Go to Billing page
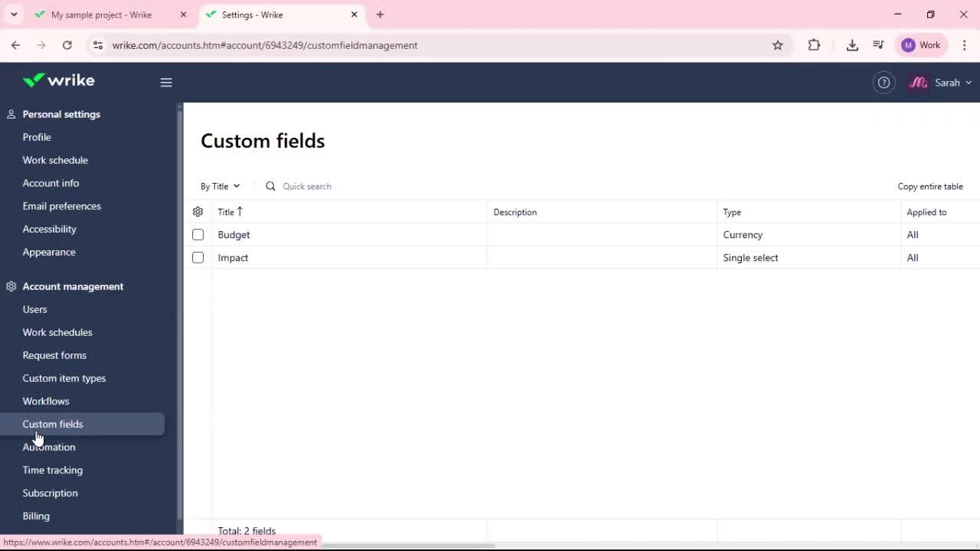 pos(36,516)
